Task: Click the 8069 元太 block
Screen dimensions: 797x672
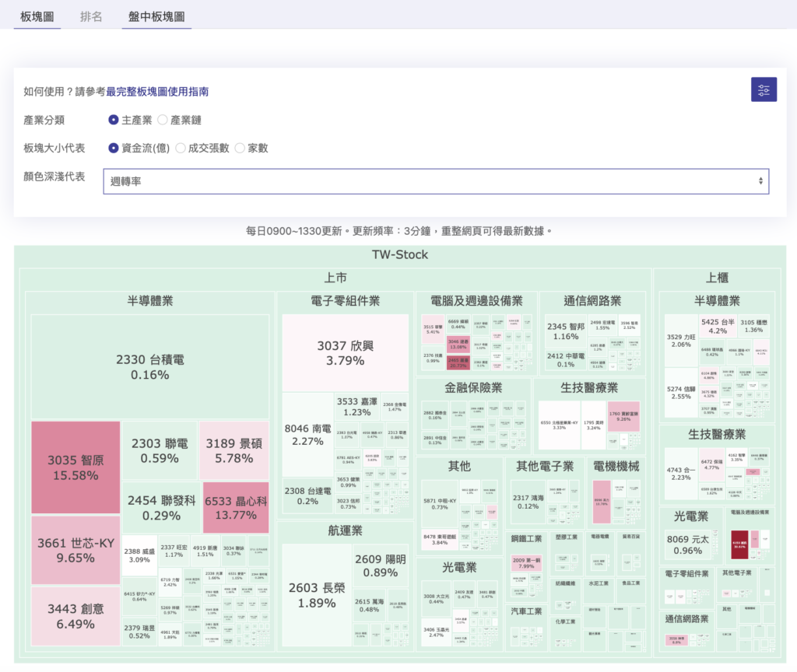Action: pyautogui.click(x=688, y=544)
